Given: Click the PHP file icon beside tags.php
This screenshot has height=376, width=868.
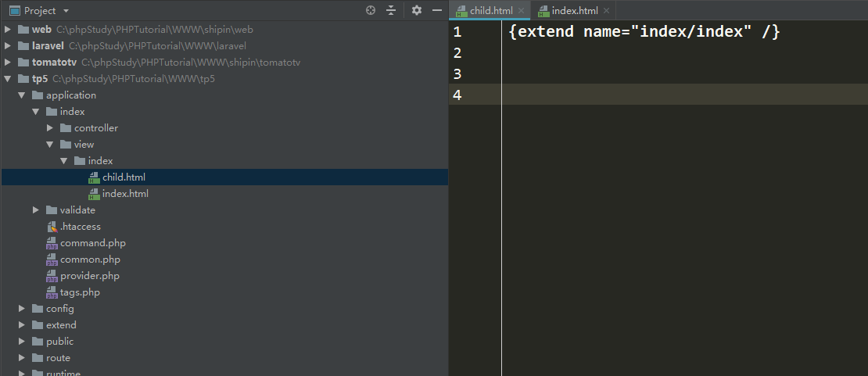Looking at the screenshot, I should pos(52,292).
